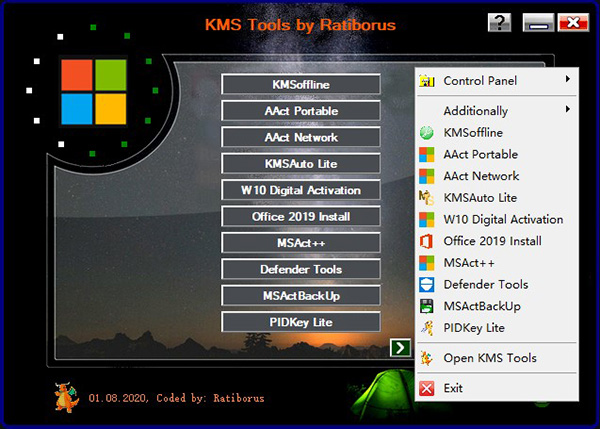Viewport: 600px width, 429px height.
Task: Choose AAct Network from the context menu
Action: pos(497,176)
